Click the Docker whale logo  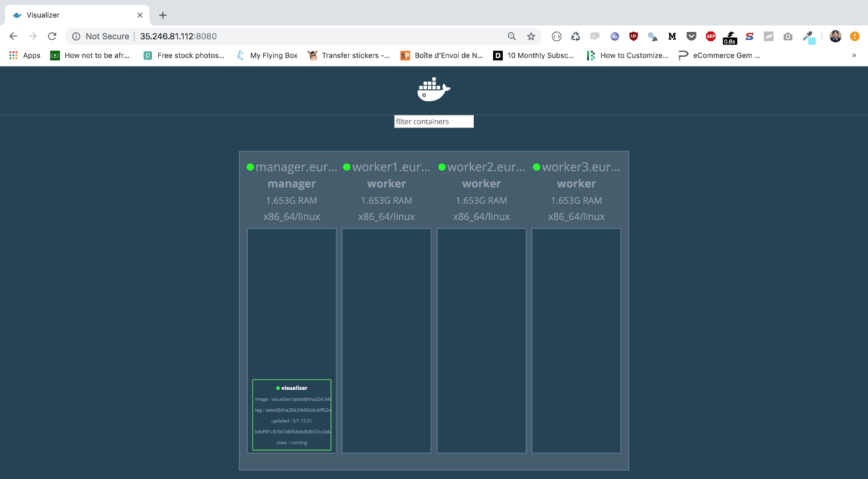433,89
